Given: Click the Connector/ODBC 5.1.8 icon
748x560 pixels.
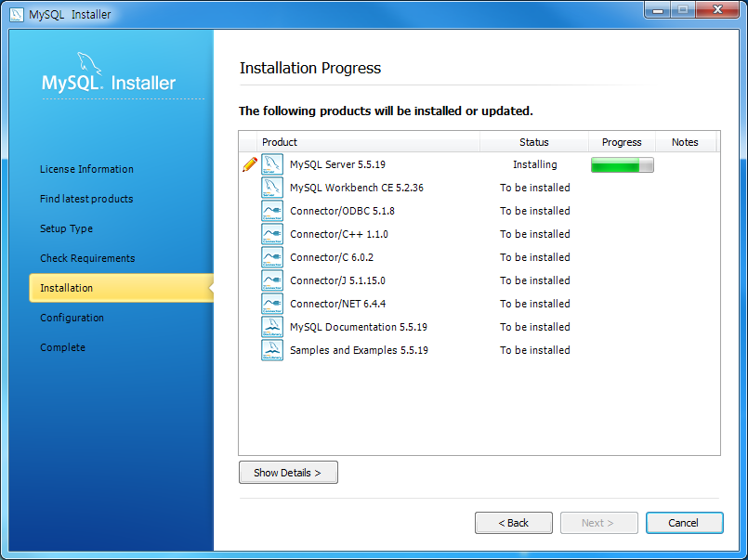Looking at the screenshot, I should point(272,211).
